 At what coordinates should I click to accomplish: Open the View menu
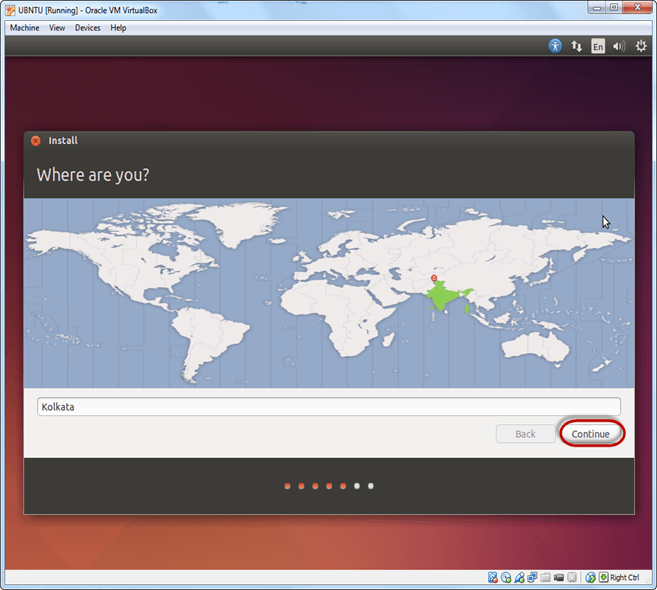pyautogui.click(x=57, y=28)
